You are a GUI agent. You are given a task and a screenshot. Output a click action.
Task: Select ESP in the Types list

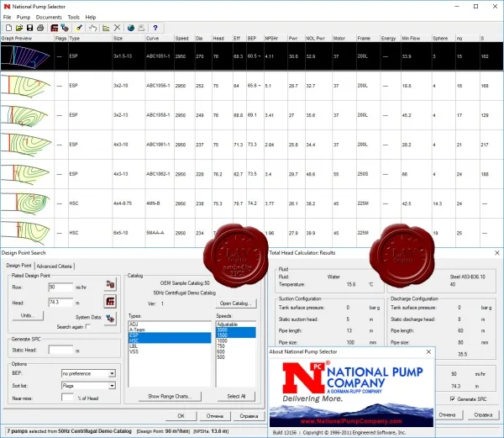(170, 335)
